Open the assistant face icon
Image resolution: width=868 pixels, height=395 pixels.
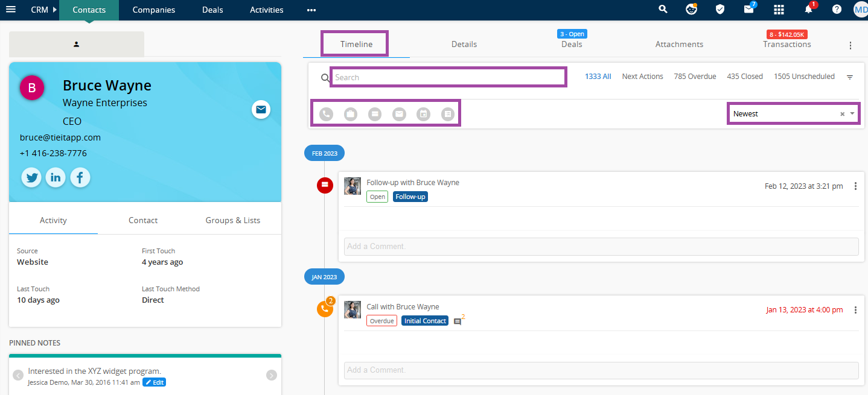[x=692, y=10]
